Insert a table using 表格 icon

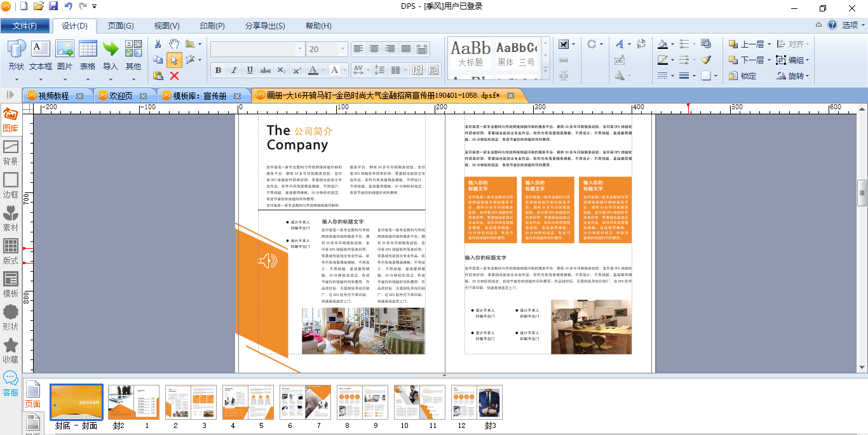click(x=88, y=55)
